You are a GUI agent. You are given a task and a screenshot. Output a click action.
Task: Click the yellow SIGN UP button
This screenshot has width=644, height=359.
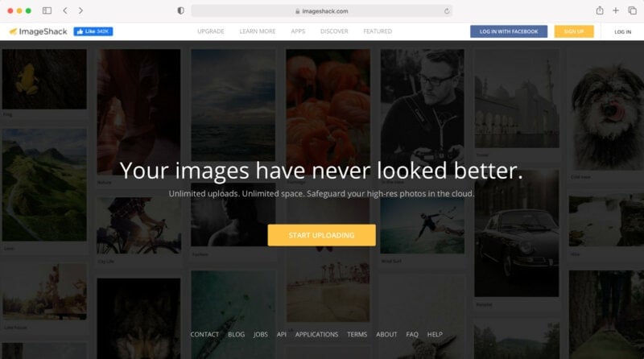(x=574, y=31)
